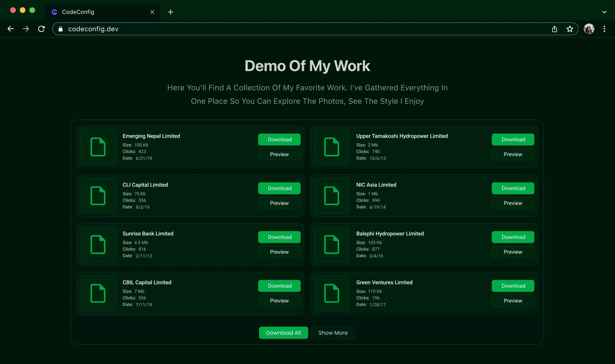Click Show More to load more files
This screenshot has height=364, width=615.
click(x=333, y=333)
